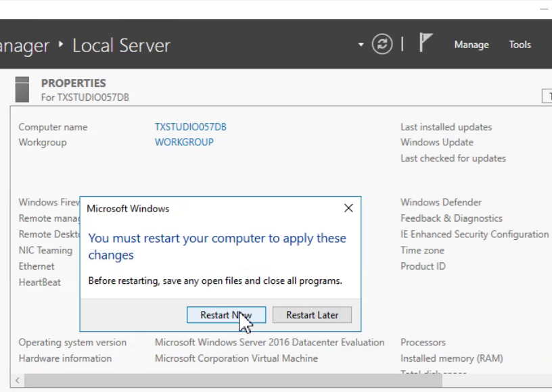Click the Processors label
552x392 pixels.
point(423,343)
